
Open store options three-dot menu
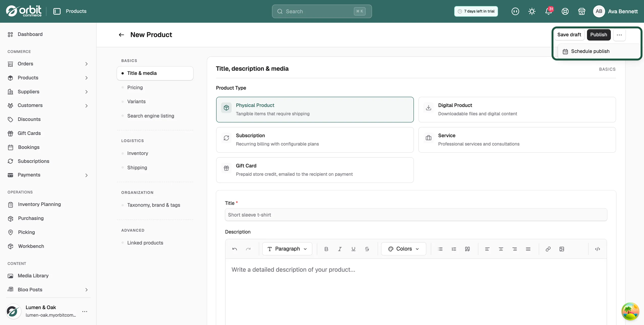85,311
